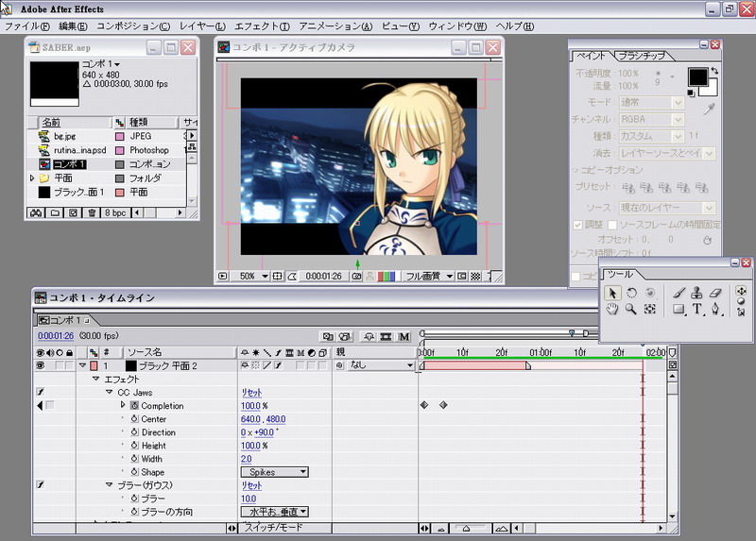Click the region of interest icon

[462, 276]
